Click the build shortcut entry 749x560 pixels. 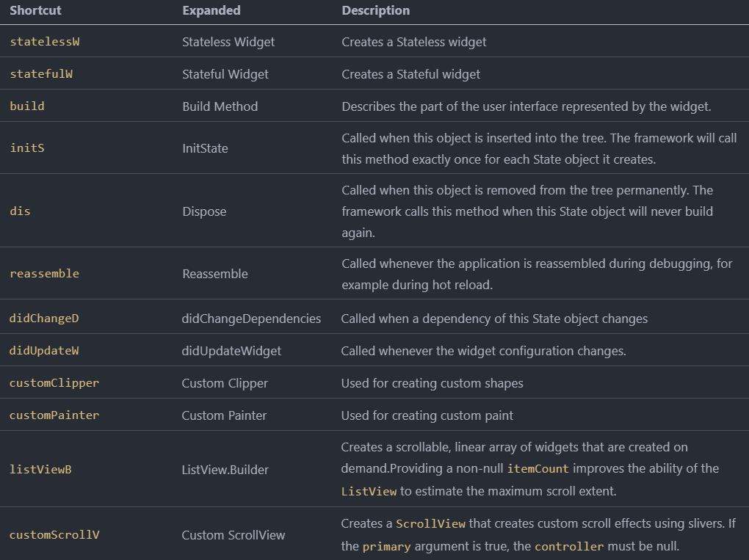(x=27, y=106)
